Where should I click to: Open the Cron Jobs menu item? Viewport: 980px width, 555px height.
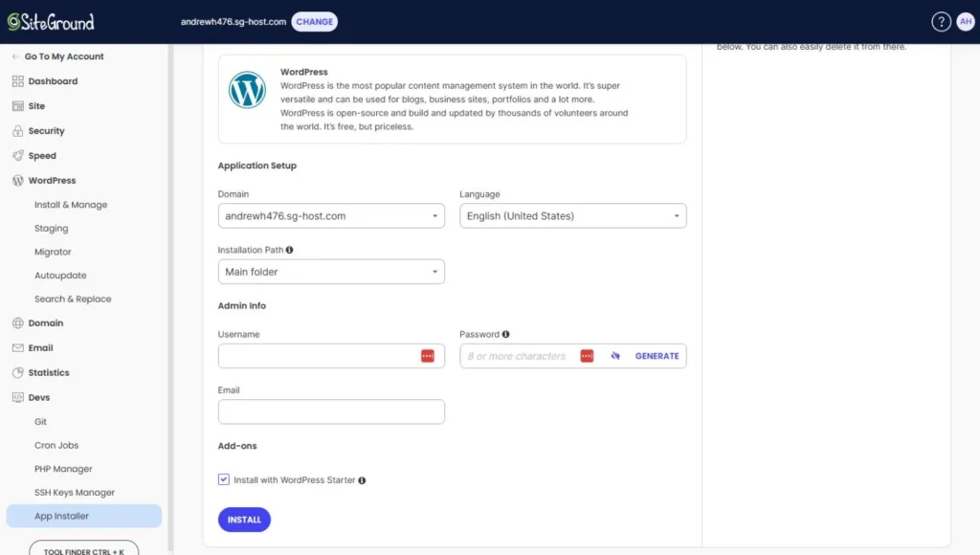coord(56,446)
